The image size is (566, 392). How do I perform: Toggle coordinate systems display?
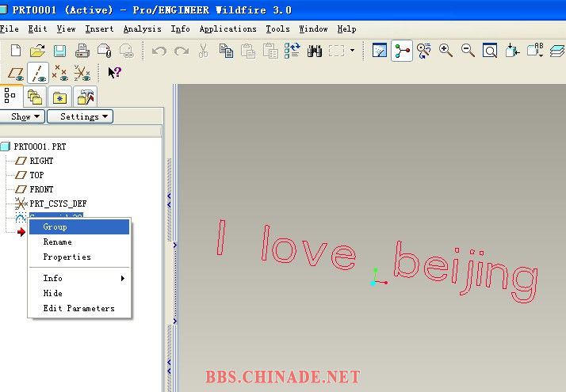coord(82,73)
